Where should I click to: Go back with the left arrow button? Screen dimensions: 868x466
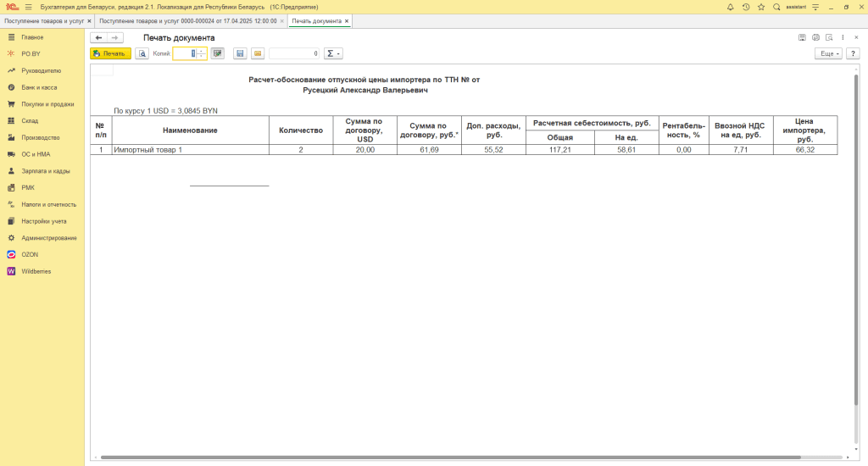click(98, 37)
